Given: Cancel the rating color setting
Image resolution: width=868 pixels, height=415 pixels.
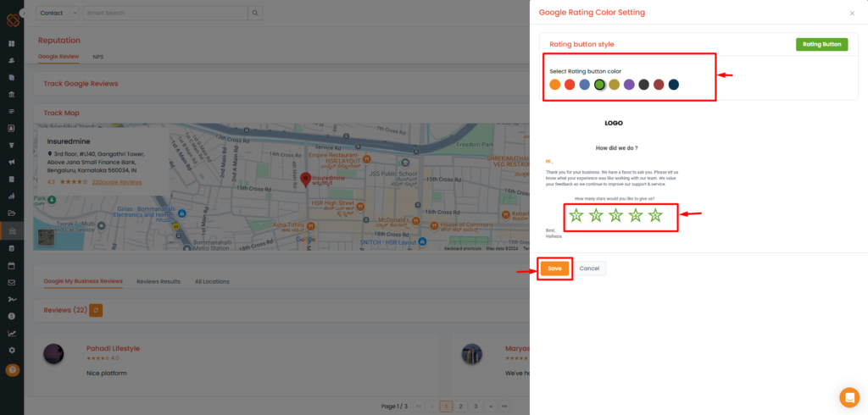Looking at the screenshot, I should [x=590, y=268].
